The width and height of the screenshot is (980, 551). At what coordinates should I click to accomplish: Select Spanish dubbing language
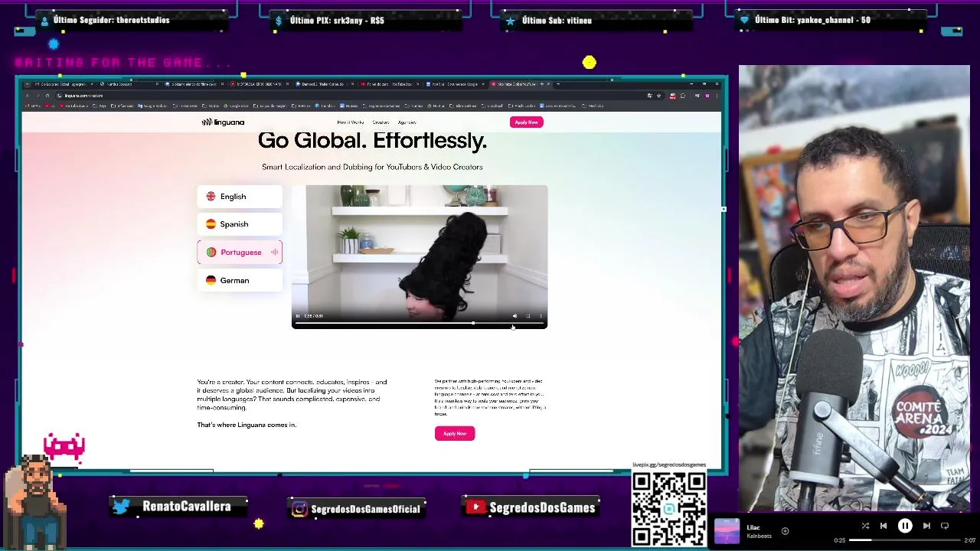(x=240, y=224)
